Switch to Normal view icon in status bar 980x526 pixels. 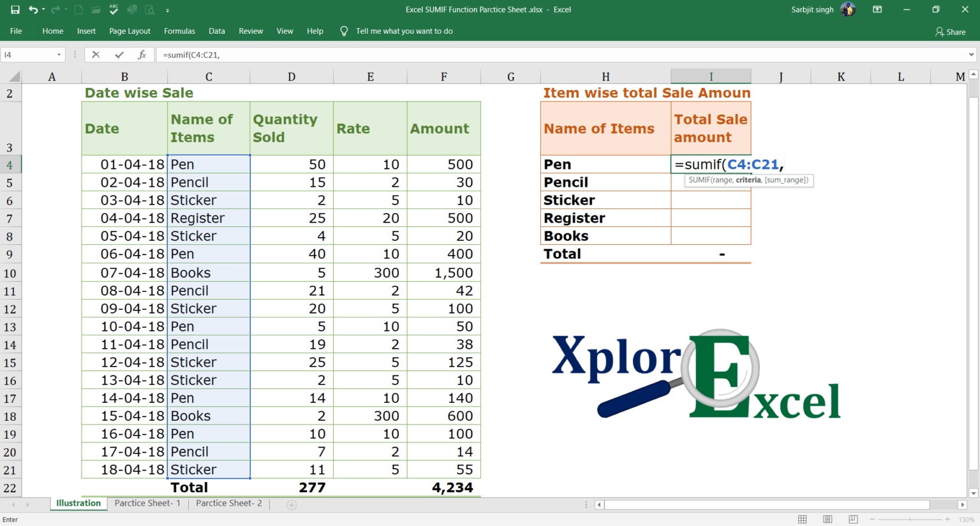click(802, 519)
